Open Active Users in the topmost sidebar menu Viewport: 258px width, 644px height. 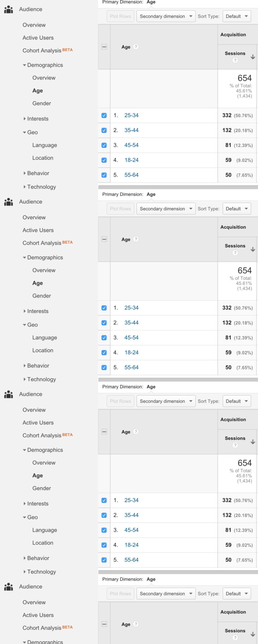pos(38,38)
